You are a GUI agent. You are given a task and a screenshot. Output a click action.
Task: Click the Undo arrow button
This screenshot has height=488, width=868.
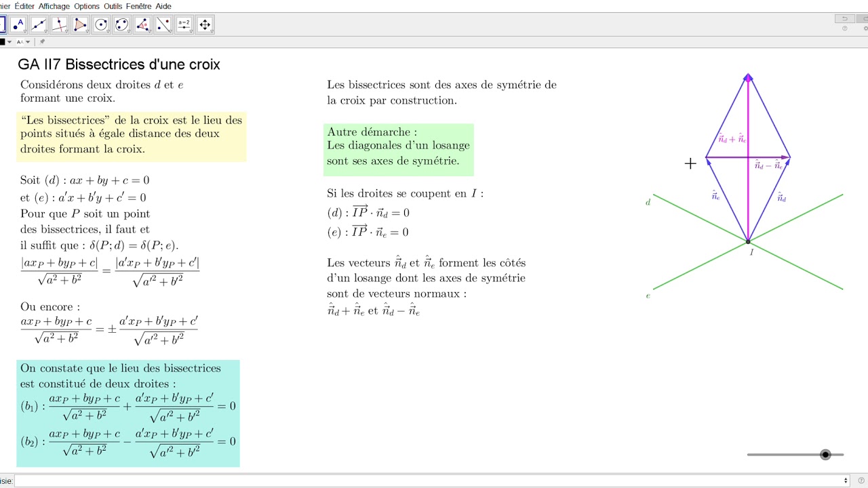844,19
